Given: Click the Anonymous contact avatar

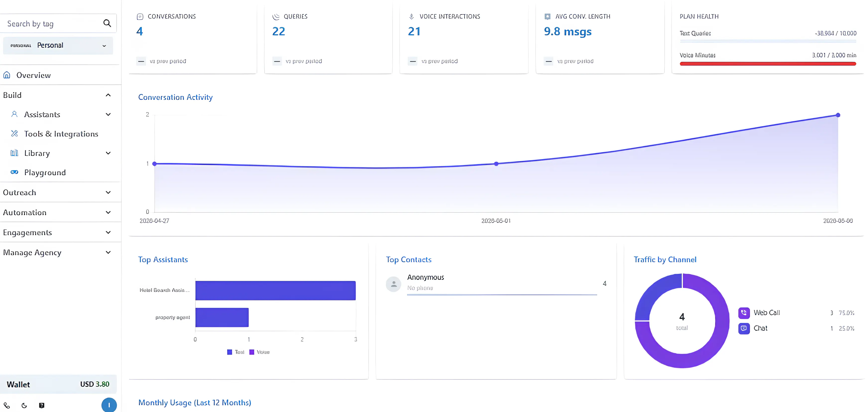Looking at the screenshot, I should 393,284.
